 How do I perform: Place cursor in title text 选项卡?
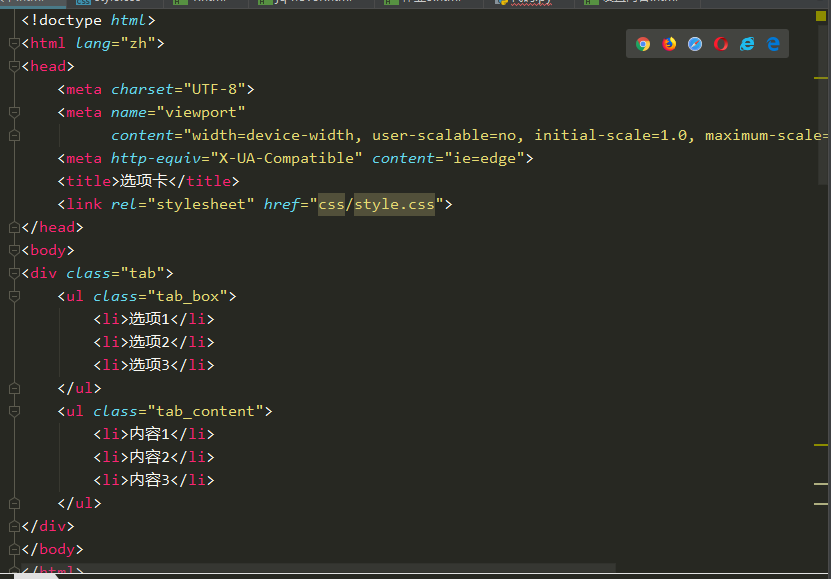tap(144, 181)
